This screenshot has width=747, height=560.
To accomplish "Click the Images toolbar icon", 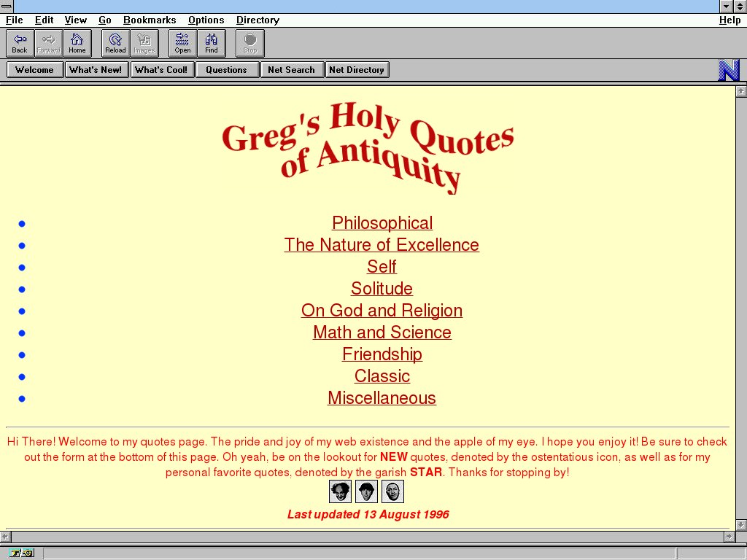I will pos(144,43).
